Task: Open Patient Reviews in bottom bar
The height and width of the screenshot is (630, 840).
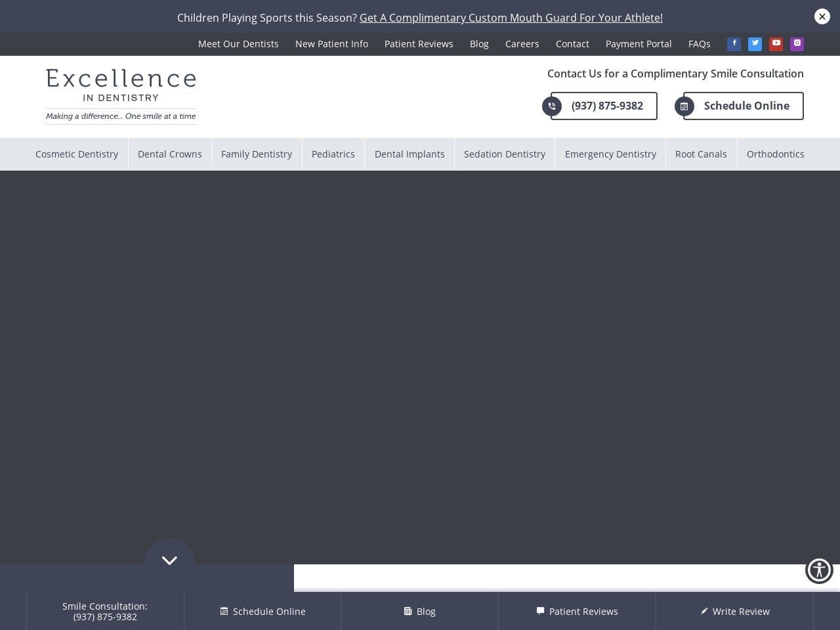Action: (x=577, y=611)
